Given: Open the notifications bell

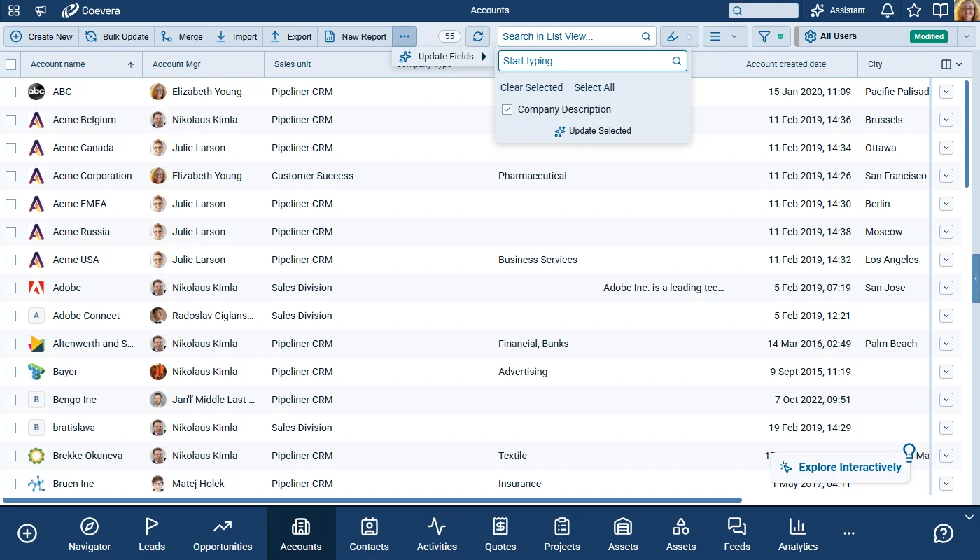Looking at the screenshot, I should click(888, 10).
